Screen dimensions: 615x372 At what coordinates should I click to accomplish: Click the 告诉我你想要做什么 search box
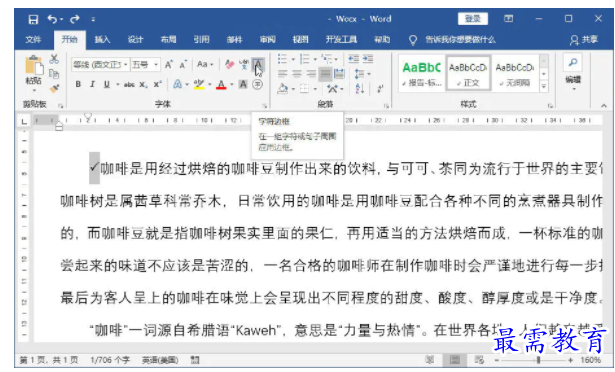point(460,40)
